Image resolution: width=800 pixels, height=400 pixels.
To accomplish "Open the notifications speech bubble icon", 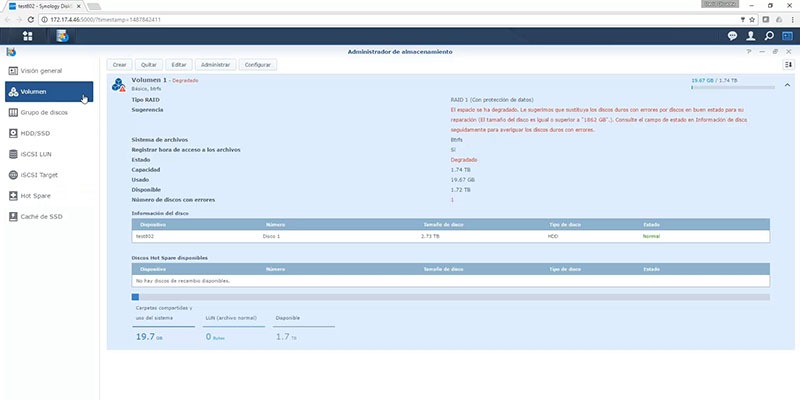I will click(732, 36).
